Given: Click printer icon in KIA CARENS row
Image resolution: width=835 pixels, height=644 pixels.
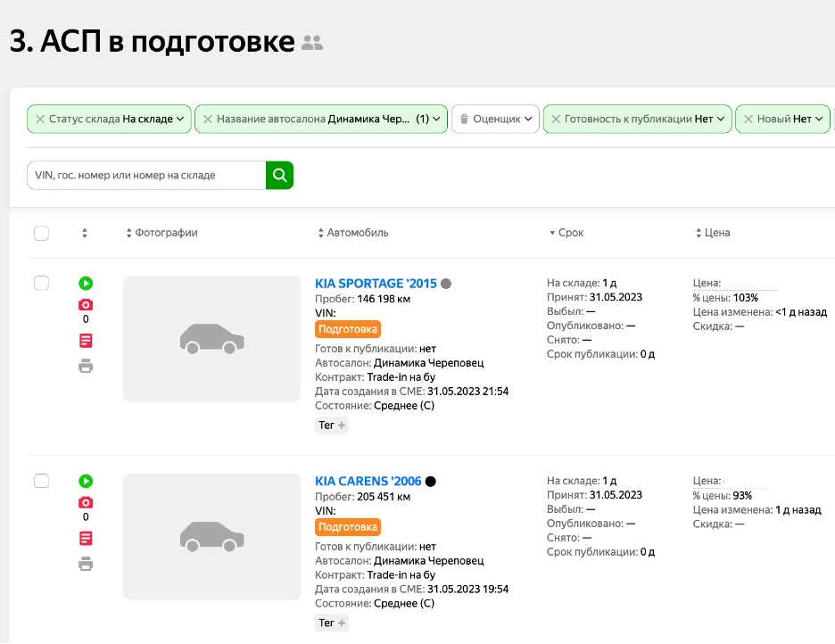Looking at the screenshot, I should 86,564.
